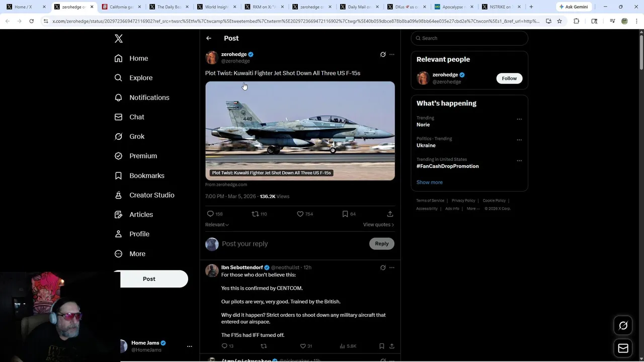644x362 pixels.
Task: Click the Search box
Action: [x=469, y=38]
